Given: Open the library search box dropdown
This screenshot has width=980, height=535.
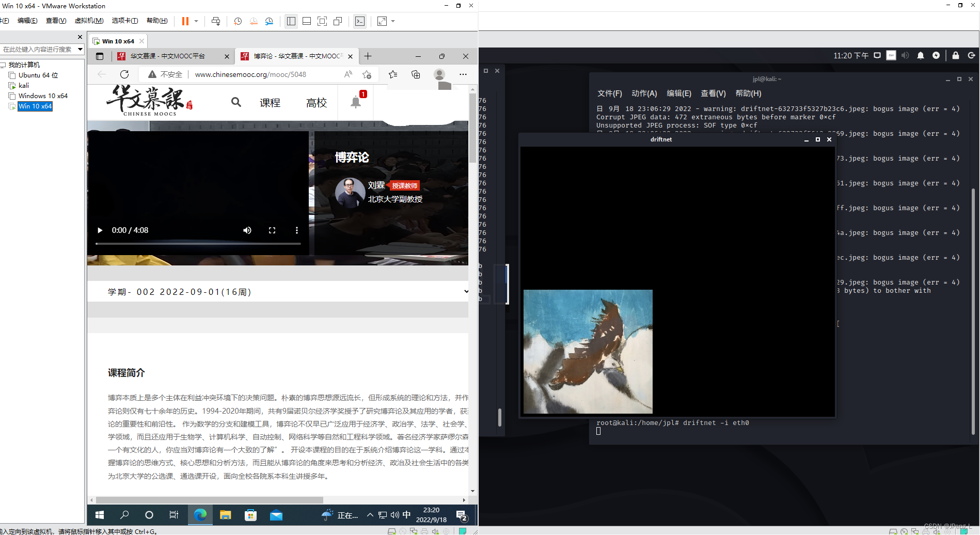Looking at the screenshot, I should [x=80, y=49].
